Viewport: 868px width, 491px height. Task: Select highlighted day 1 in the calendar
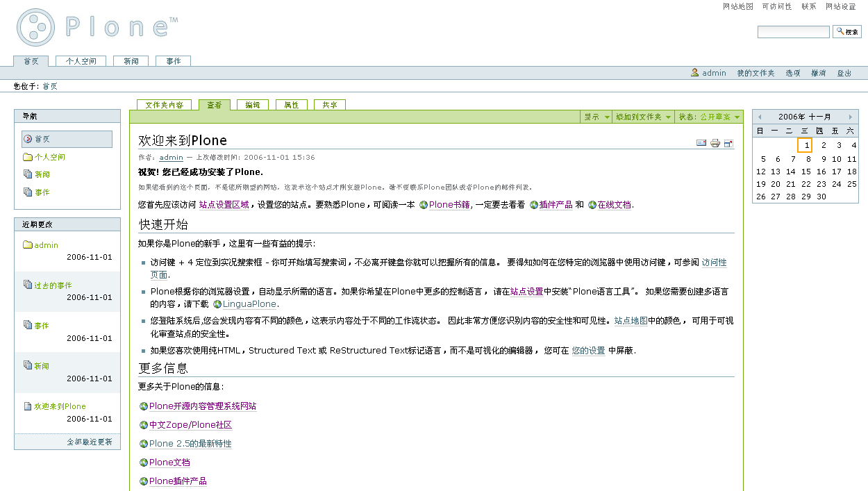(x=805, y=145)
